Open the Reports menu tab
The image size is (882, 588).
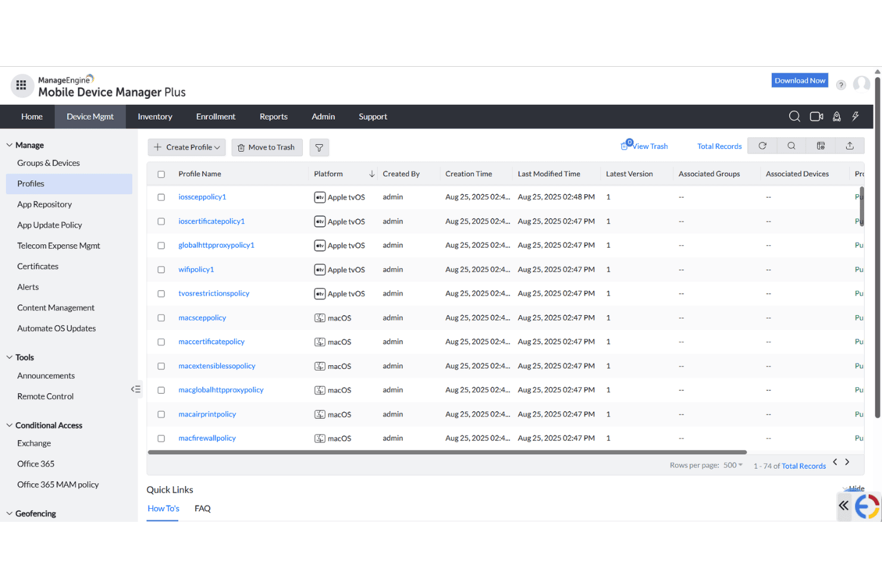click(274, 117)
